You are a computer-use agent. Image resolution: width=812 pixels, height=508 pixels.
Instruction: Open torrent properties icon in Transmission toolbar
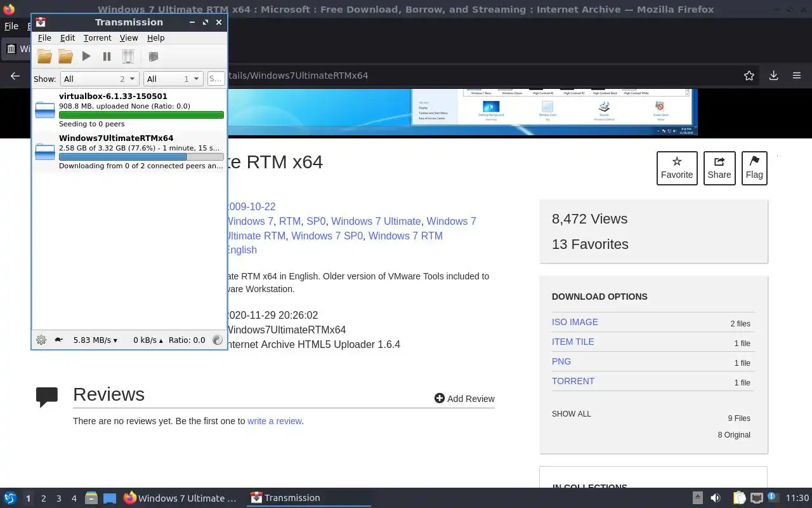click(153, 57)
